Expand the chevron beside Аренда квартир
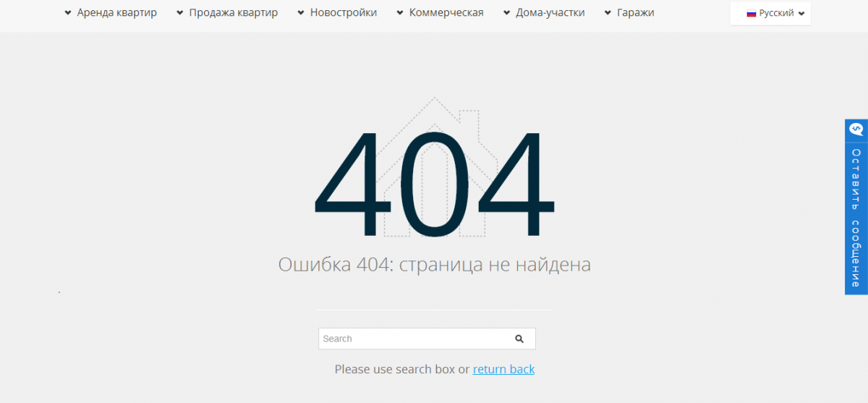This screenshot has height=403, width=868. [68, 13]
